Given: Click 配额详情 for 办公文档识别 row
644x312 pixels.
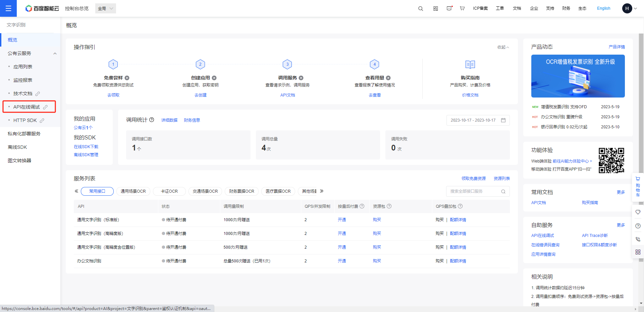Looking at the screenshot, I should click(458, 261).
